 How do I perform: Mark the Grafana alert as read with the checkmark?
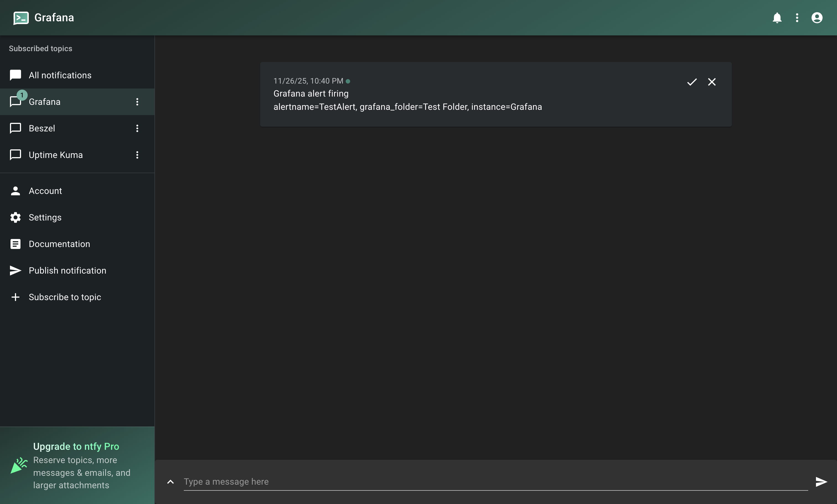coord(692,82)
